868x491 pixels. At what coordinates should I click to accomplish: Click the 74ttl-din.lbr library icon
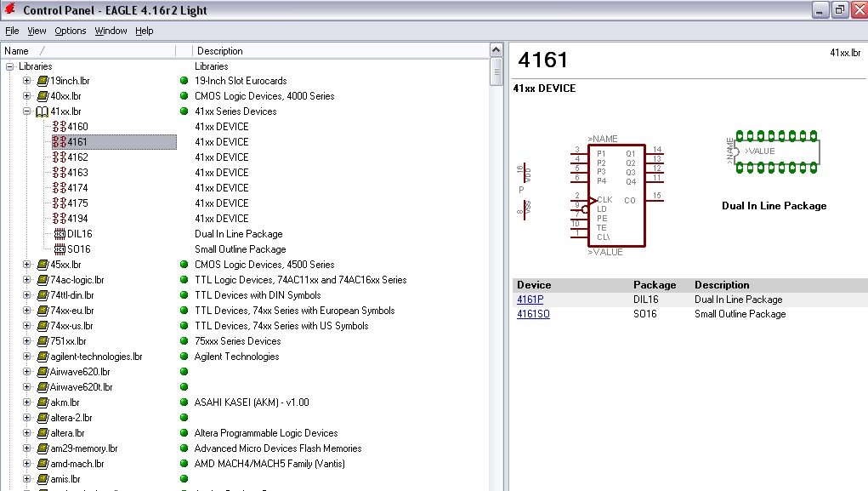(x=43, y=295)
